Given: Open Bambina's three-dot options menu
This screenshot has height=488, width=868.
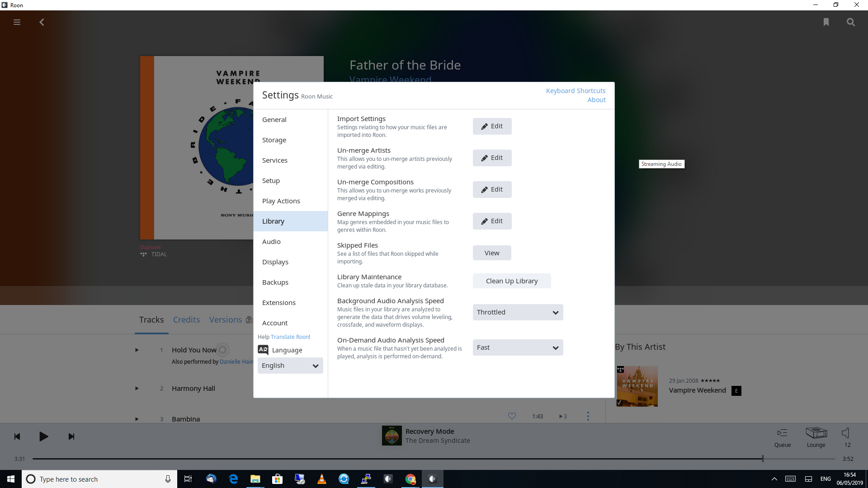Looking at the screenshot, I should coord(588,416).
